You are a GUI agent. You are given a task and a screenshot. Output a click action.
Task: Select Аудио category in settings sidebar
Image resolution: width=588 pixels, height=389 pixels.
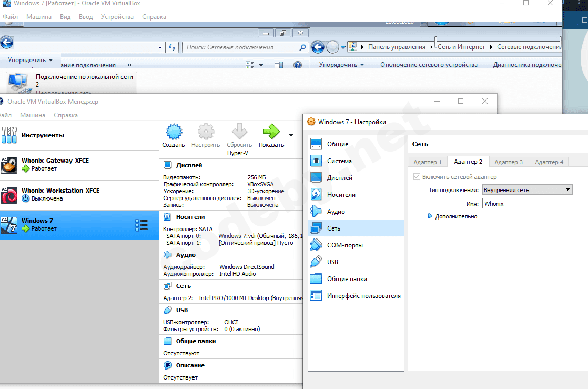coord(336,212)
